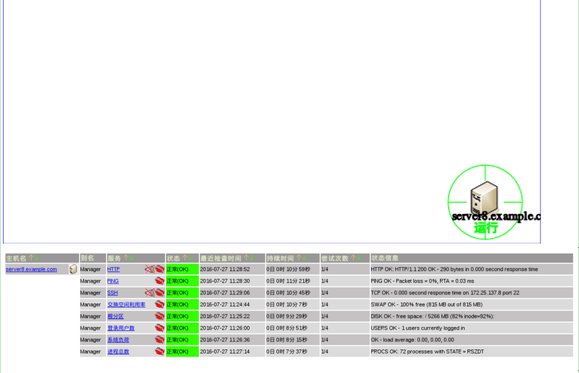Click the host detail icon beside server8.example.com
The image size is (579, 373).
(x=73, y=269)
